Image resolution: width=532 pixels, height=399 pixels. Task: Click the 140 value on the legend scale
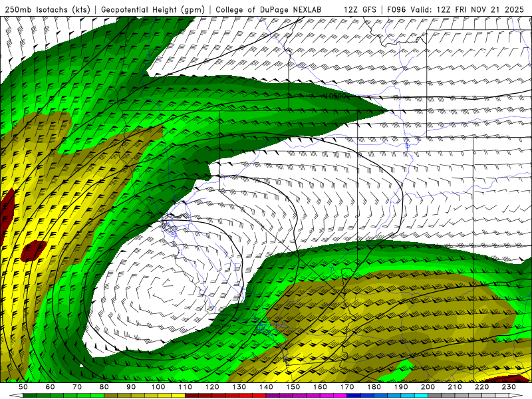[x=267, y=387]
